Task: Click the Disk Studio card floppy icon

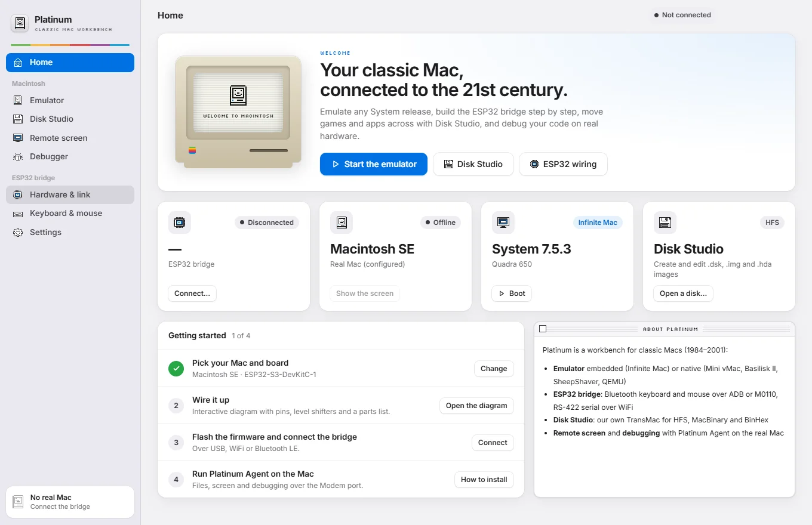Action: coord(665,223)
